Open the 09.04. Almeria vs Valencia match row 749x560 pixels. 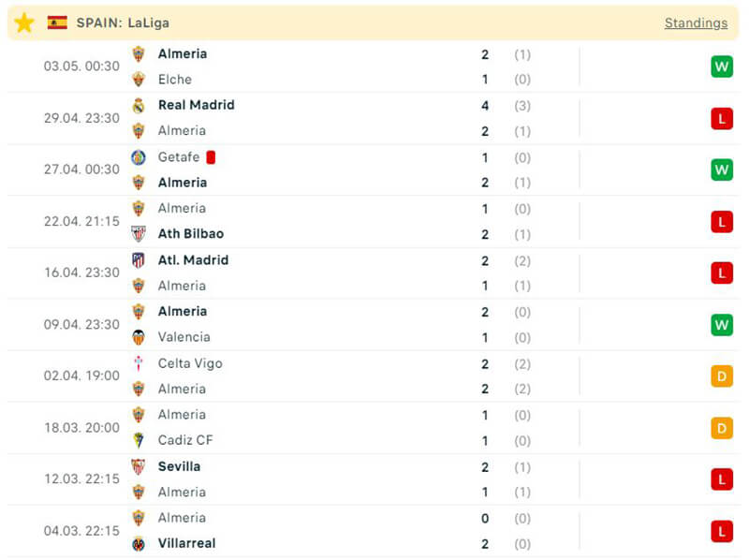tap(374, 324)
